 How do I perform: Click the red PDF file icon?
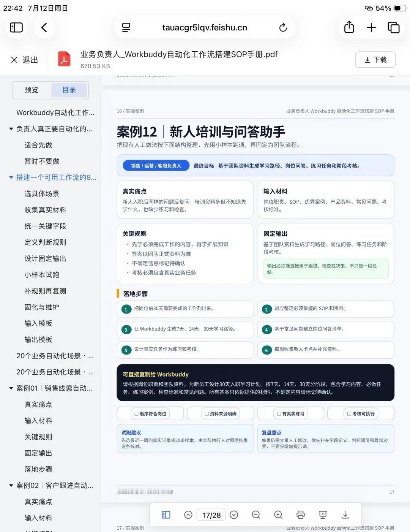(64, 59)
